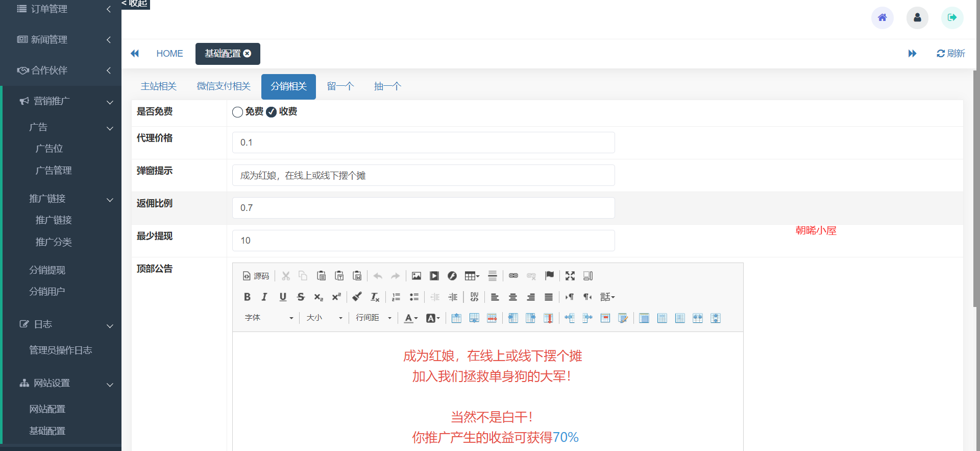Switch to the 主站相关 tab
Image resolution: width=980 pixels, height=451 pixels.
pyautogui.click(x=159, y=86)
